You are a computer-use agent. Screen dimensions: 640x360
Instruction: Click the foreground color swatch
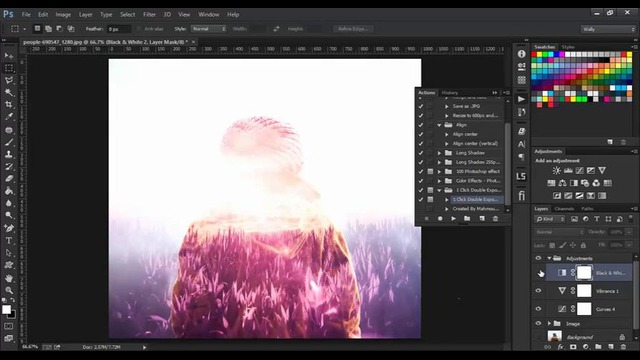pos(7,310)
